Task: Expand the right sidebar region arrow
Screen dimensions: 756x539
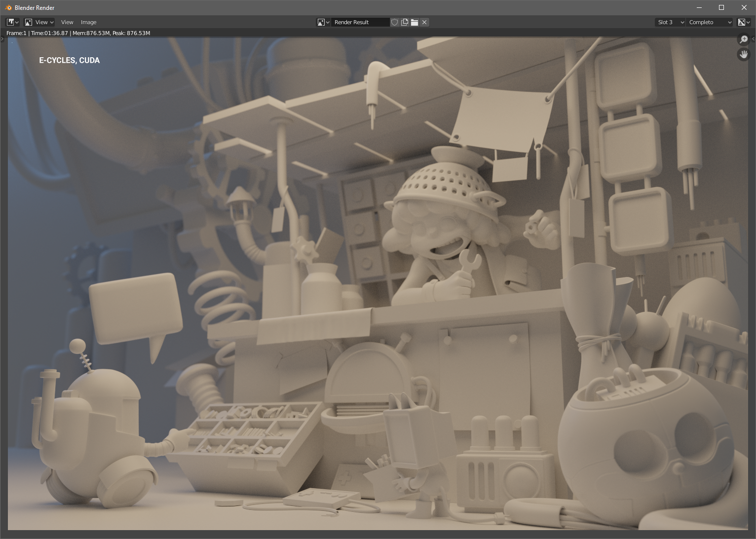Action: point(753,39)
